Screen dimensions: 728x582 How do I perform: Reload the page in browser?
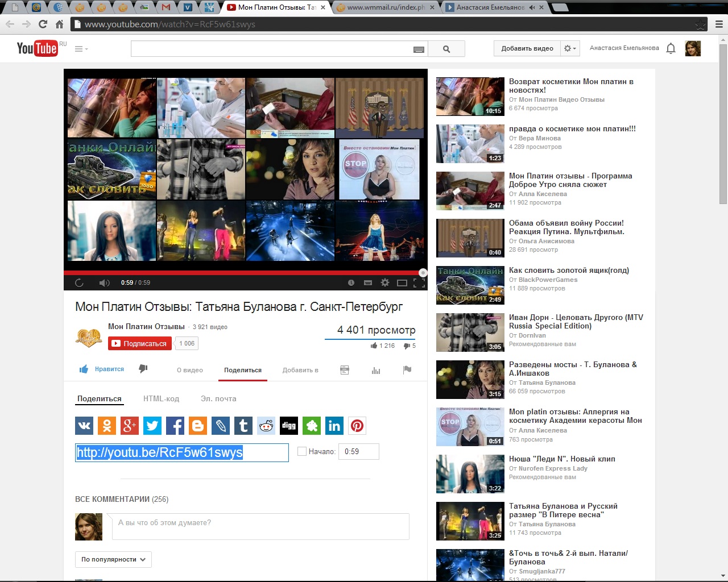point(43,24)
